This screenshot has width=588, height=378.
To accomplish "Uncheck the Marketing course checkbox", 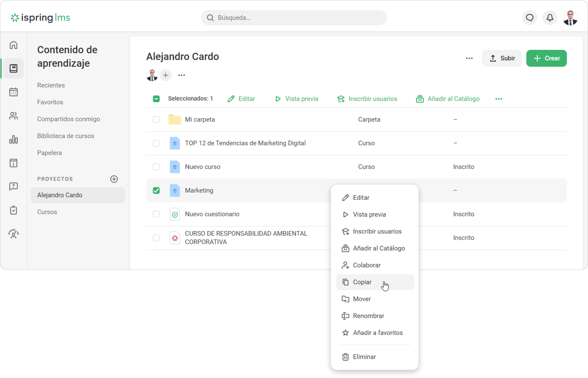I will [156, 190].
